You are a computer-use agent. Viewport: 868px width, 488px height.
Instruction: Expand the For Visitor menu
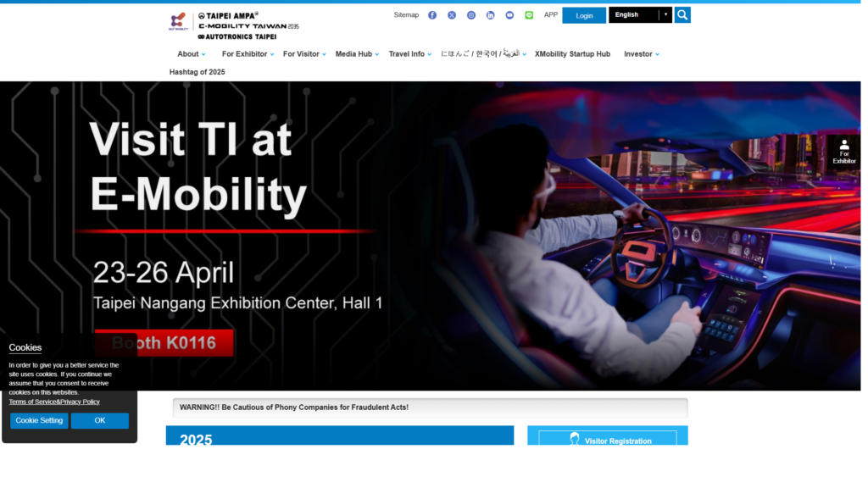coord(304,54)
